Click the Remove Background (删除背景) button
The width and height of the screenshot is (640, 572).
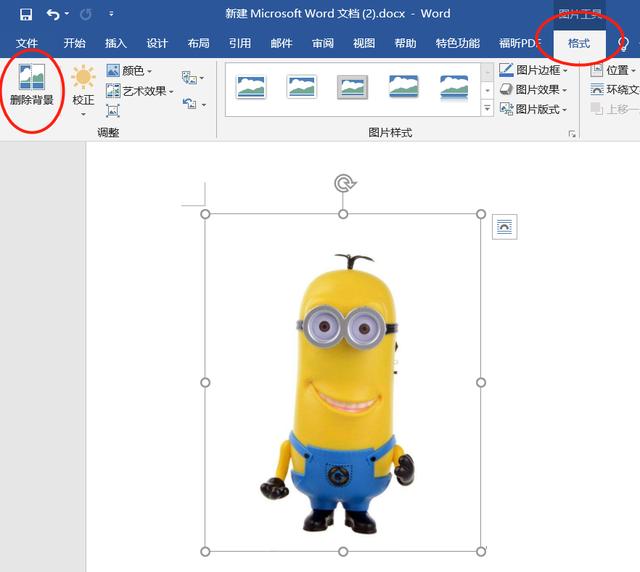(32, 84)
